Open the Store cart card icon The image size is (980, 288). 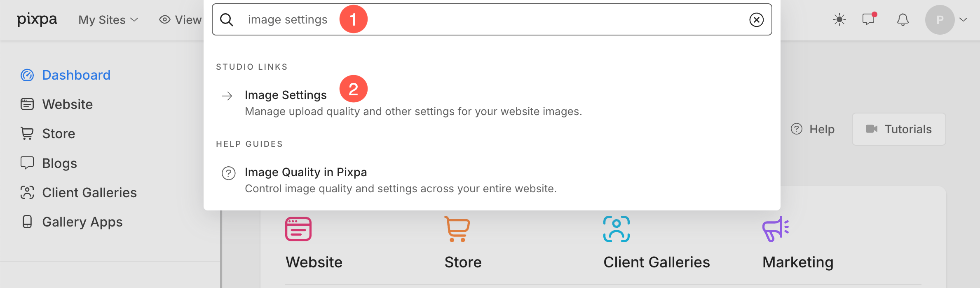pos(457,229)
